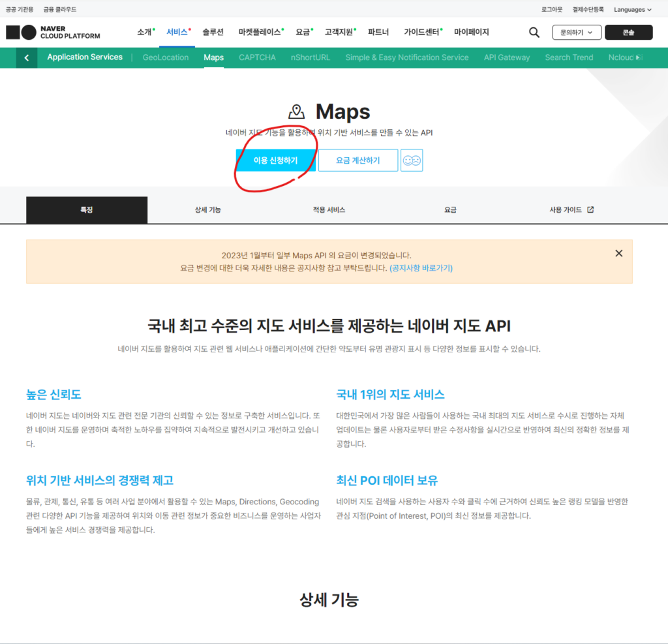The height and width of the screenshot is (644, 668).
Task: Go to the nShortURL service
Action: [x=310, y=57]
